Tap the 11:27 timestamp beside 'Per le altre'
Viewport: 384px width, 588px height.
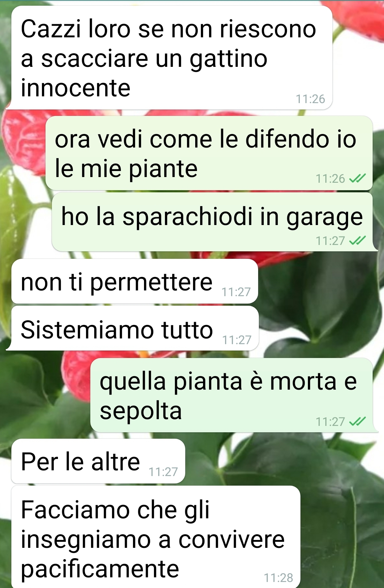click(x=163, y=472)
